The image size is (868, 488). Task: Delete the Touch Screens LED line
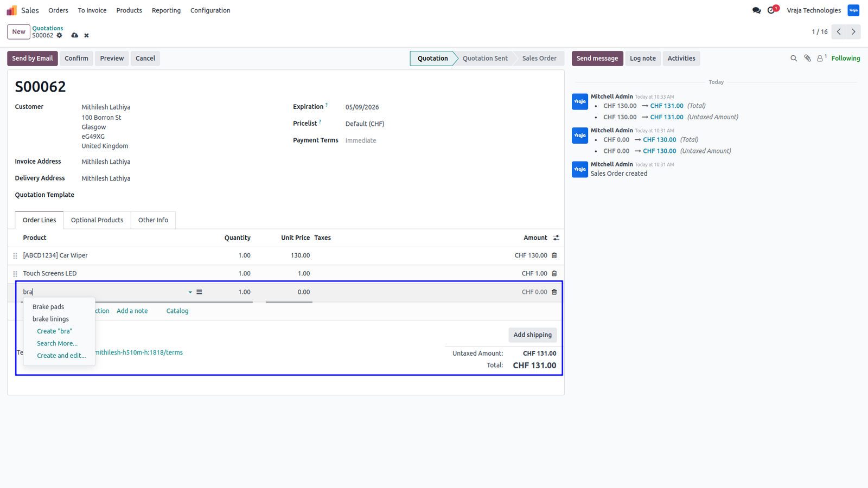tap(554, 274)
